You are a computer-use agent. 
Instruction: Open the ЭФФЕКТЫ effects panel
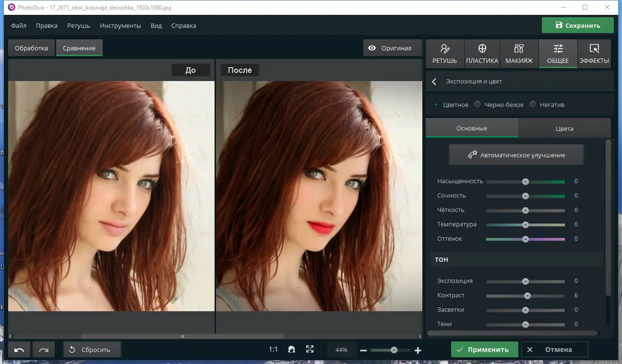[594, 54]
